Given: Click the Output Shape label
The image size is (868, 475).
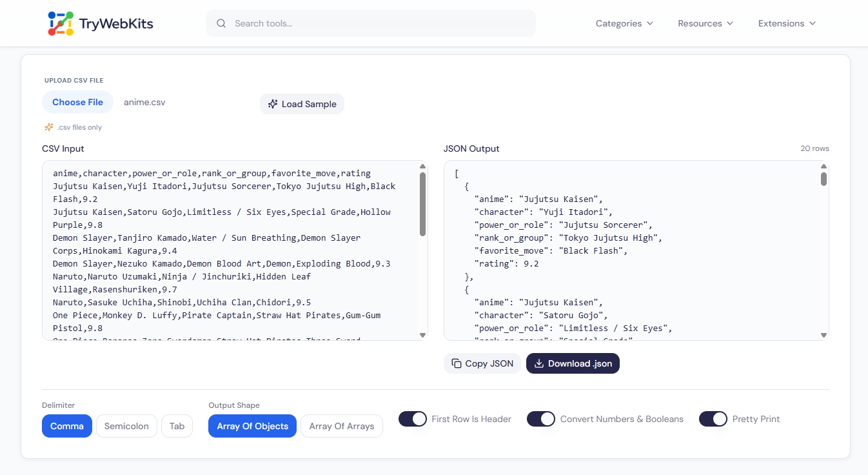Looking at the screenshot, I should (x=234, y=405).
